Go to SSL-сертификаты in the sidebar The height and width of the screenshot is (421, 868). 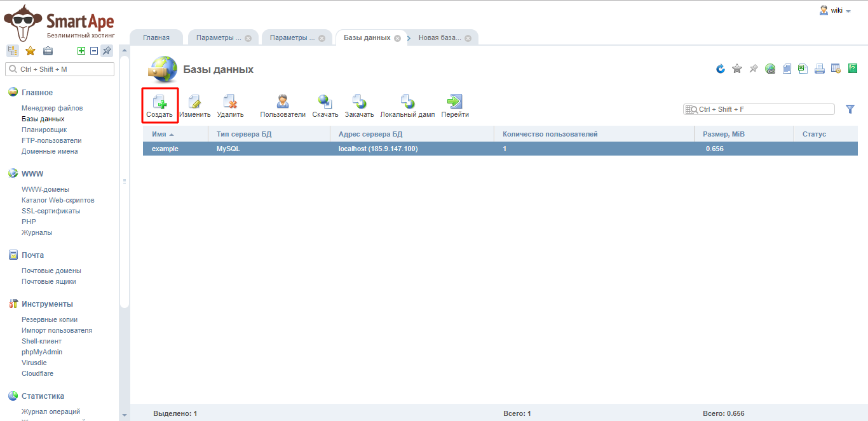pos(51,211)
